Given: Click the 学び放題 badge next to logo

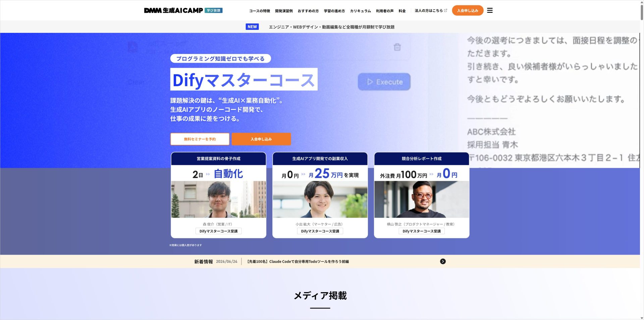Looking at the screenshot, I should point(214,10).
